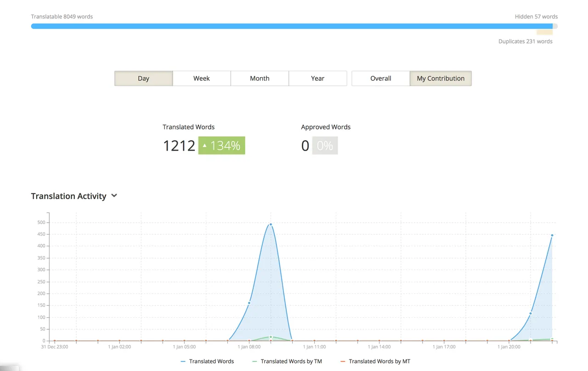The image size is (588, 371).
Task: Click the 1 Jan 02:00 axis label
Action: point(119,347)
